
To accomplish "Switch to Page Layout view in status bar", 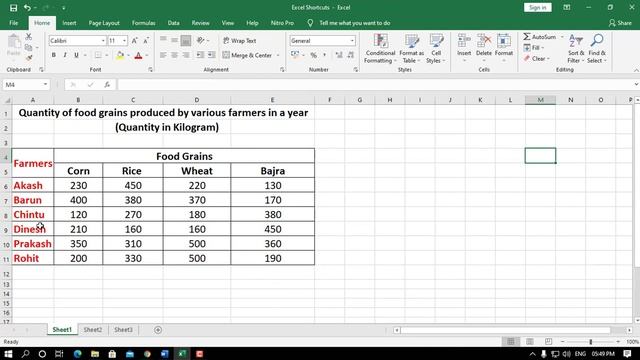I will pyautogui.click(x=529, y=342).
